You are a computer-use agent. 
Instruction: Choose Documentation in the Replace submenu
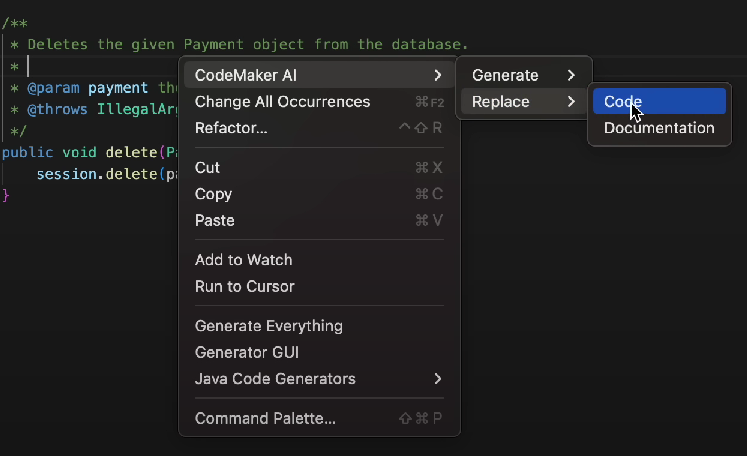tap(659, 128)
